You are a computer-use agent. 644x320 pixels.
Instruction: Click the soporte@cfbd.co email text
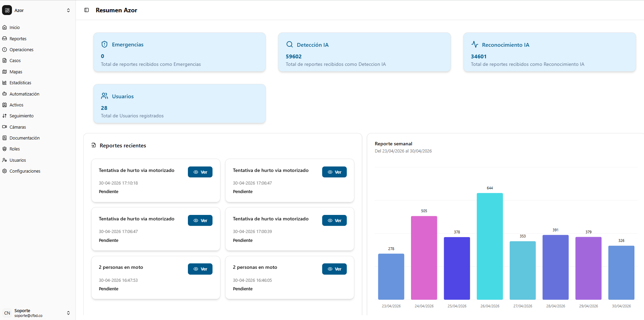28,316
